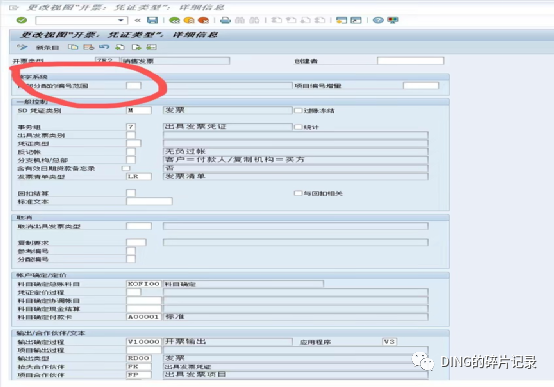Click the item partner field FP
The width and height of the screenshot is (554, 387).
(x=139, y=375)
